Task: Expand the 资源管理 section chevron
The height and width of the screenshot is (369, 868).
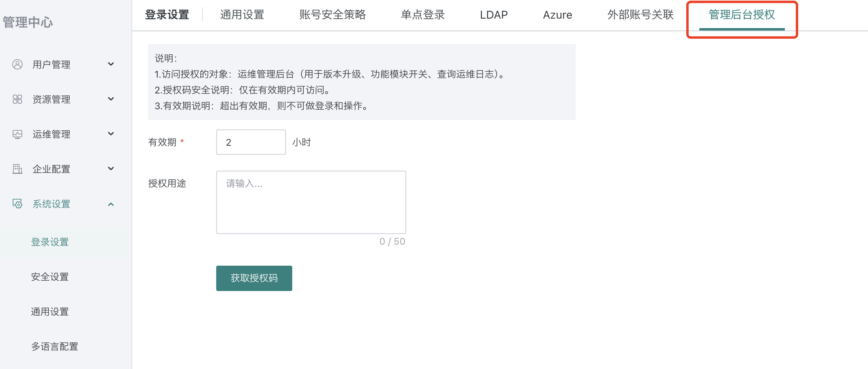Action: 111,99
